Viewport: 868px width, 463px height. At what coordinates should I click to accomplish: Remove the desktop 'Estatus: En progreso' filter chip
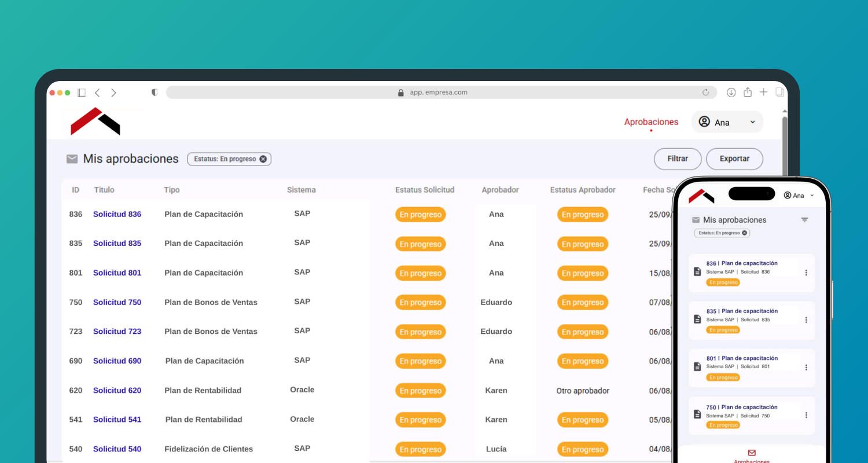tap(263, 159)
